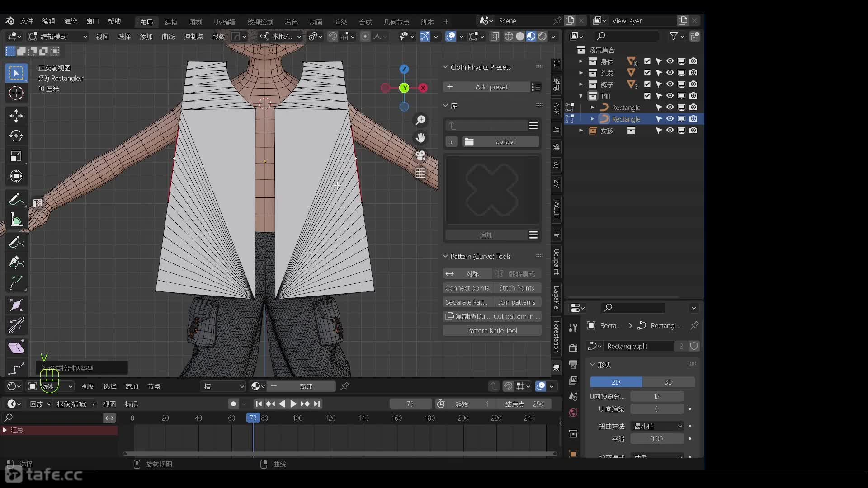This screenshot has height=488, width=868.
Task: Click the Pattern Knife Tool button
Action: click(492, 331)
